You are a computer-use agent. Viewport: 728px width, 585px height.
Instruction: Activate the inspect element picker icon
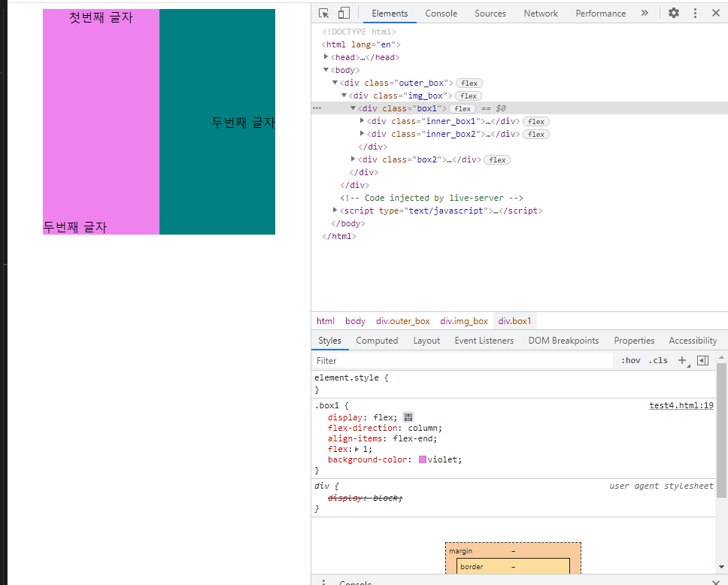(x=323, y=13)
